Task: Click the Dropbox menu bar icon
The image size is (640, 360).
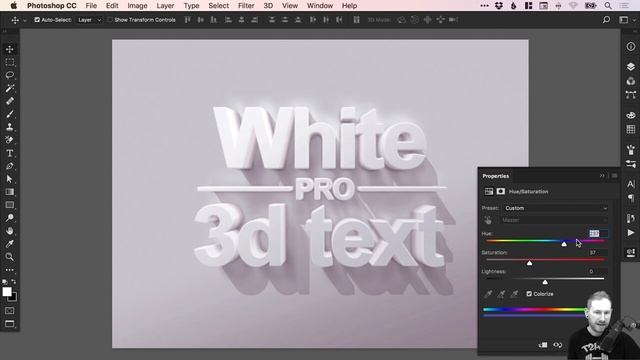Action: tap(499, 6)
